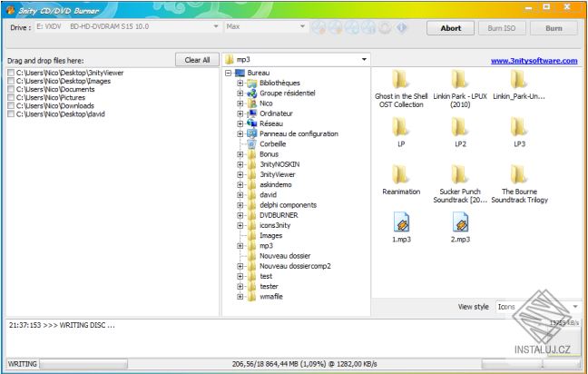
Task: Expand the mp3 tree node
Action: 240,246
